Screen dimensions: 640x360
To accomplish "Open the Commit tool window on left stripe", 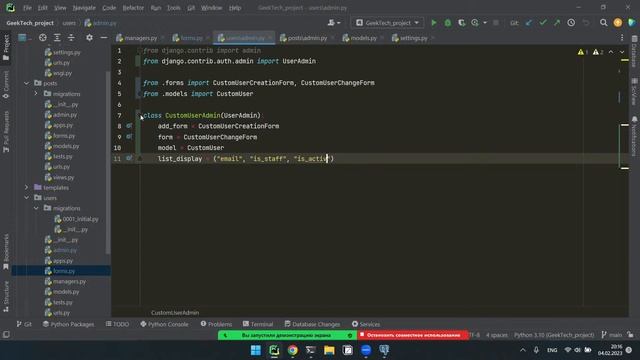I will coord(6,85).
